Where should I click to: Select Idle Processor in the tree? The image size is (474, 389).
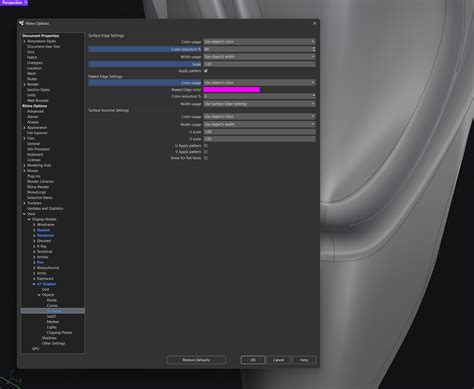[38, 149]
